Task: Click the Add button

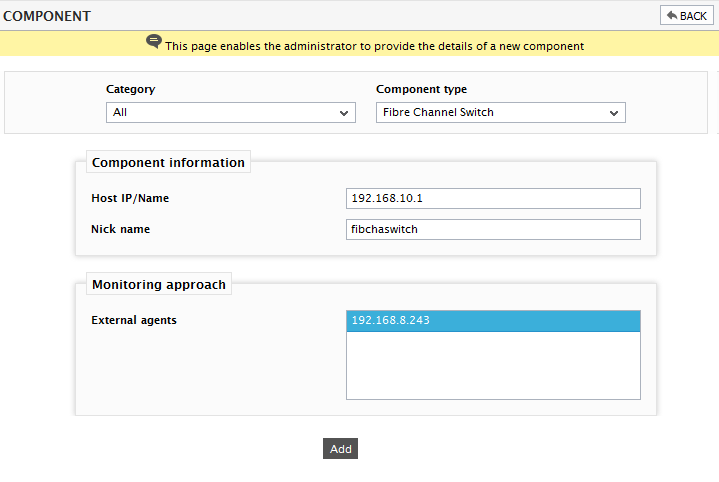Action: (340, 449)
